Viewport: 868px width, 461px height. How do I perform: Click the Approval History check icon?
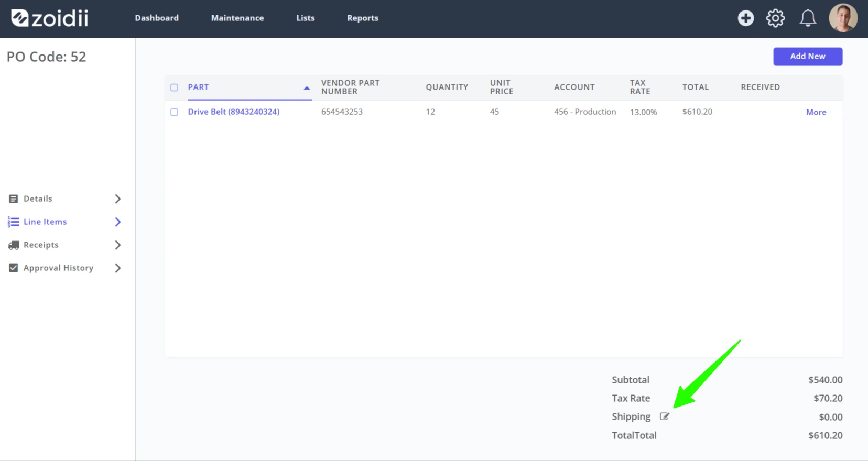pos(14,268)
